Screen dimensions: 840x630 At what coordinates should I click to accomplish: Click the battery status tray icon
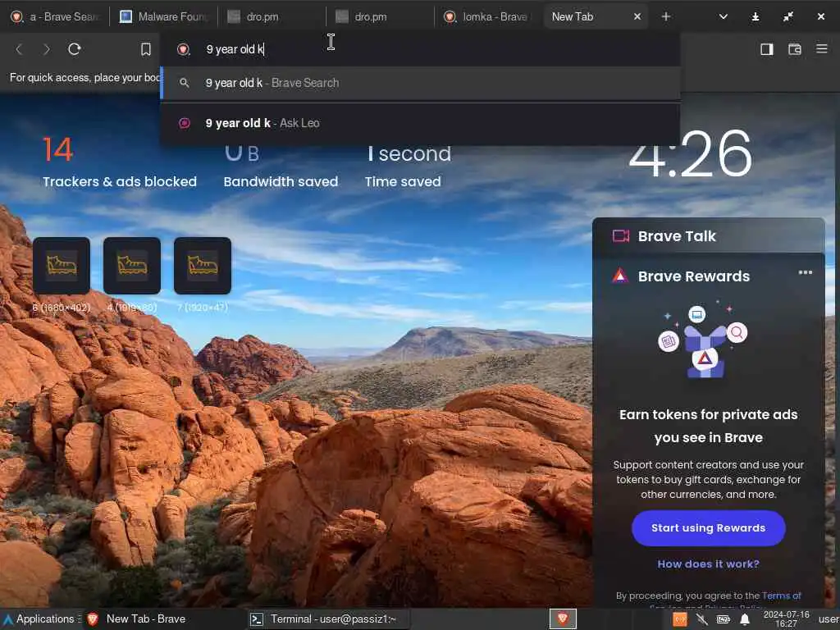(724, 620)
